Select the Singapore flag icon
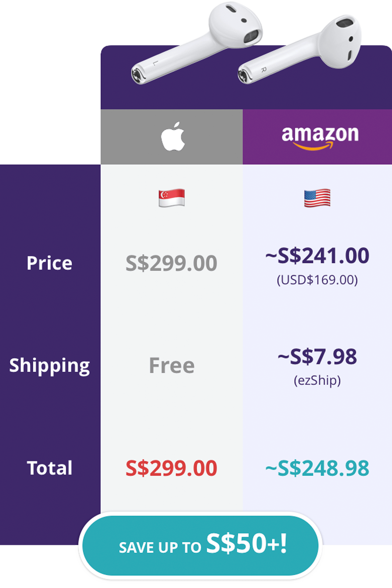Screen dimensions: 392x588 pos(172,198)
